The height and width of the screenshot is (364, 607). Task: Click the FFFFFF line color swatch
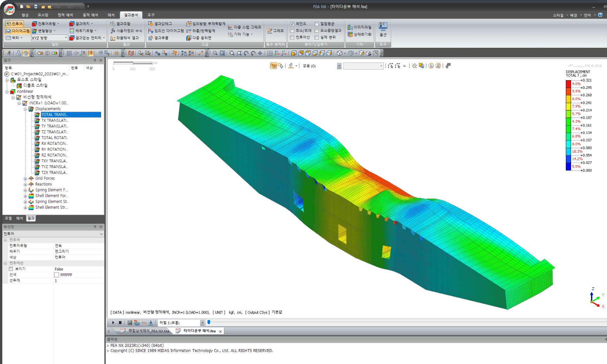57,275
